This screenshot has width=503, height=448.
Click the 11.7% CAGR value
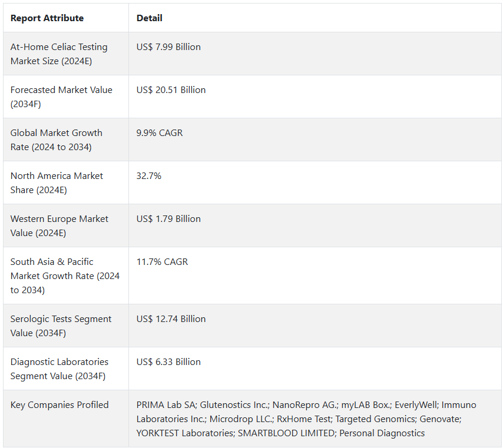click(x=162, y=262)
